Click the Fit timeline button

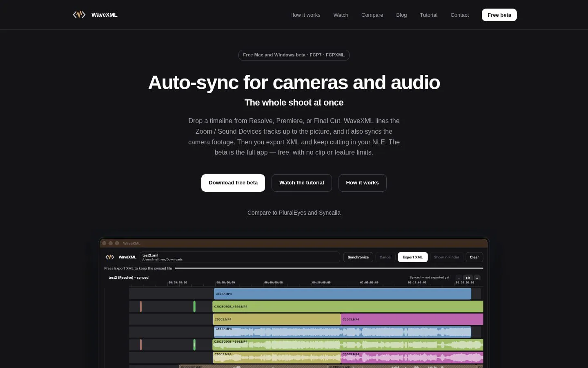tap(468, 278)
